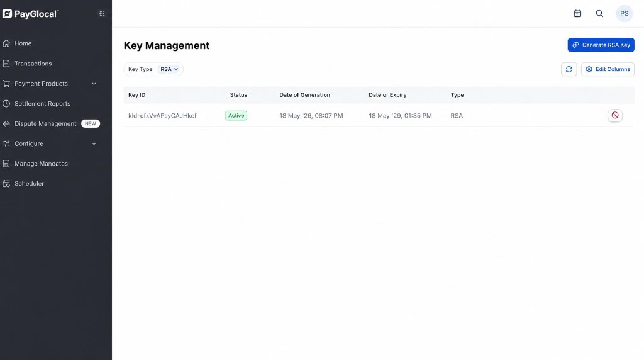Click the Date of Expiry column header
644x360 pixels.
(x=387, y=95)
